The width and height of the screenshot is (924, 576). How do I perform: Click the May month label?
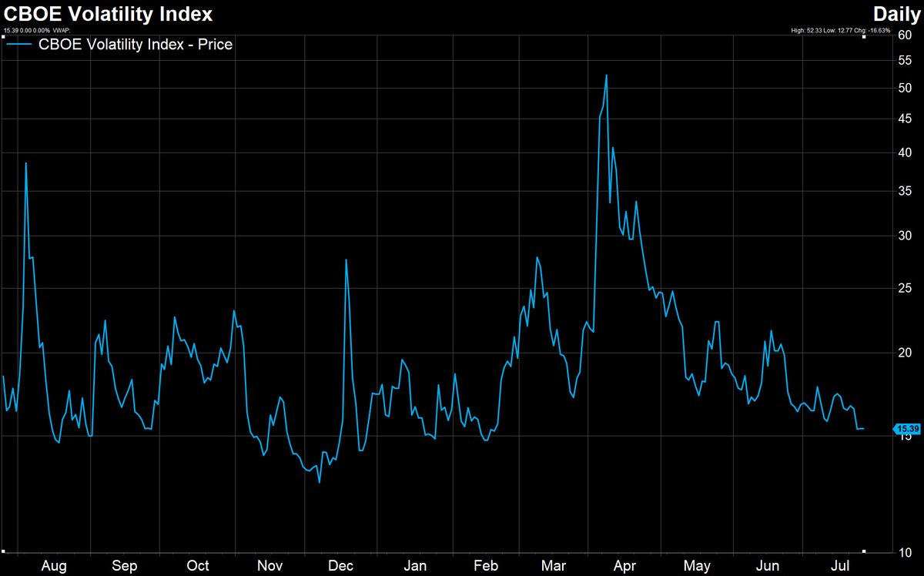[697, 566]
